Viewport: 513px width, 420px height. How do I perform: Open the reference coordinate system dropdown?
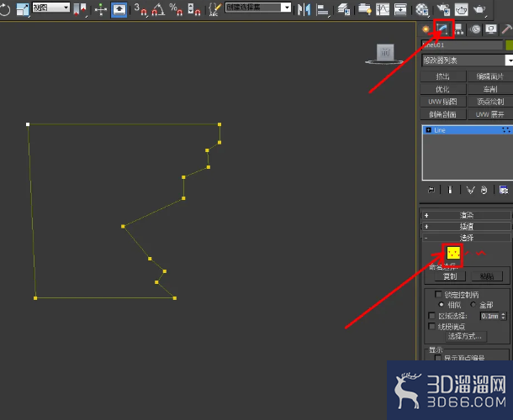51,8
